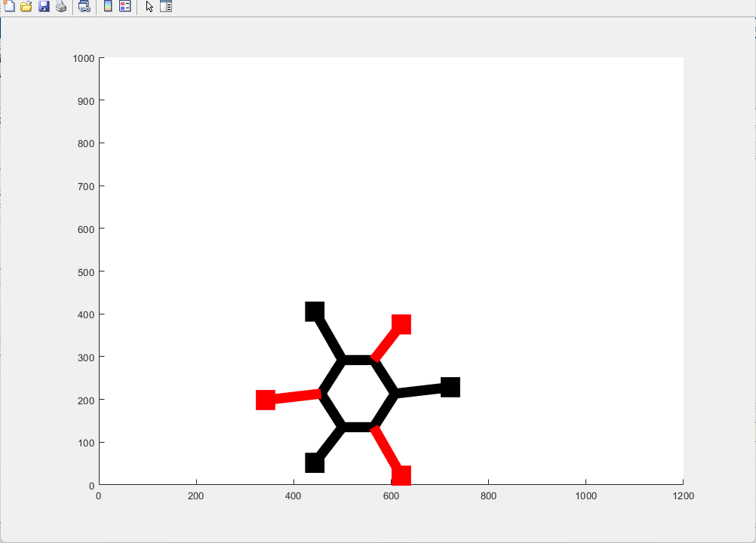
Task: Click the x-axis tick label 600
Action: point(391,495)
